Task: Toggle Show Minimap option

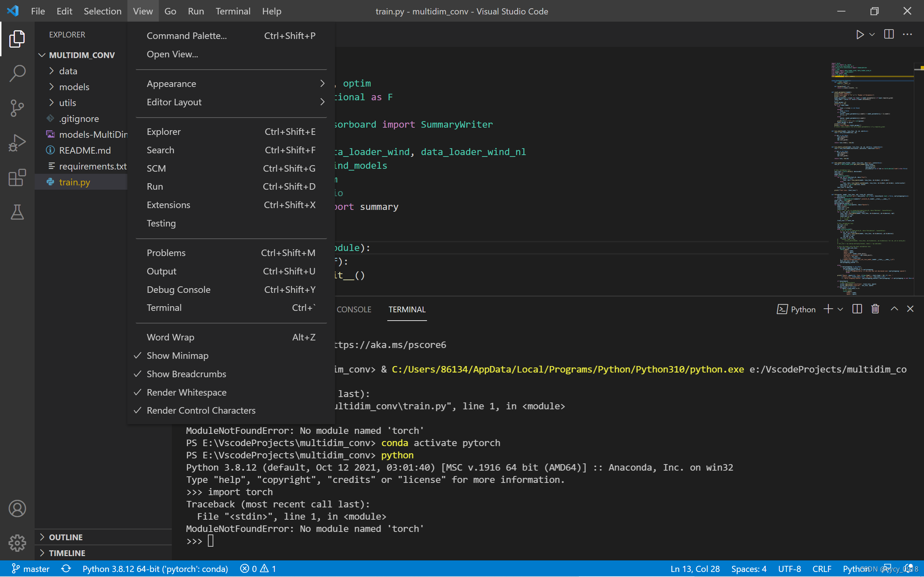Action: point(178,356)
